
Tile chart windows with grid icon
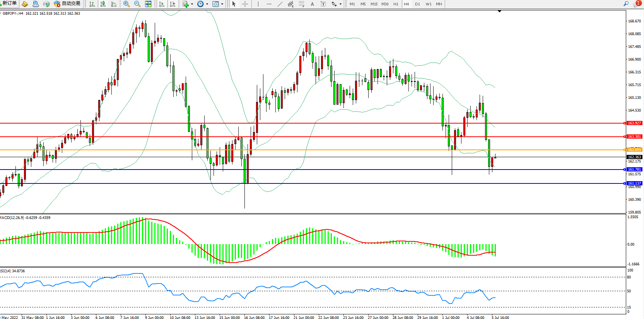(148, 4)
